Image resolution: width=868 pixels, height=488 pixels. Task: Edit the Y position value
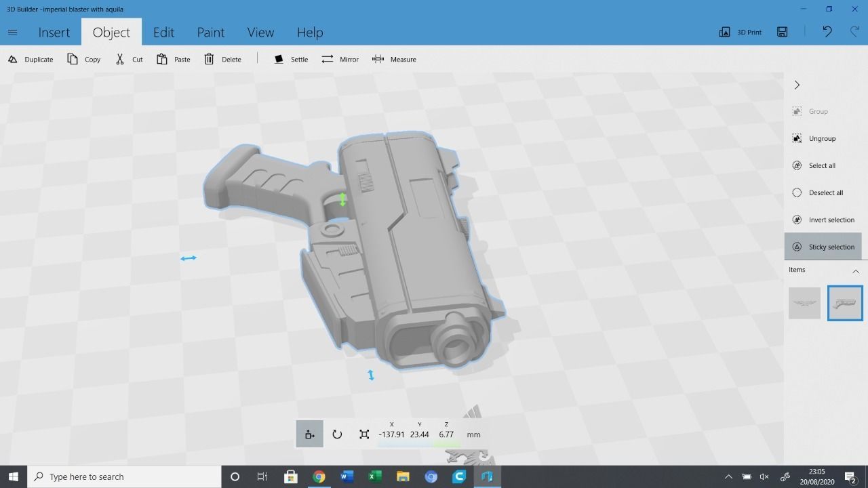coord(419,434)
